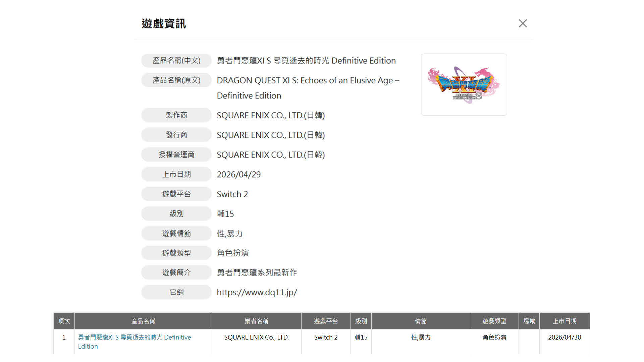Screen dimensions: 644x362
Task: Click the 遊戲平台 column header
Action: point(326,321)
